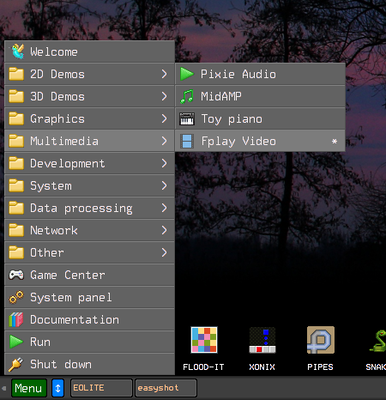The height and width of the screenshot is (400, 386).
Task: Click the Shut down label
Action: 61,364
